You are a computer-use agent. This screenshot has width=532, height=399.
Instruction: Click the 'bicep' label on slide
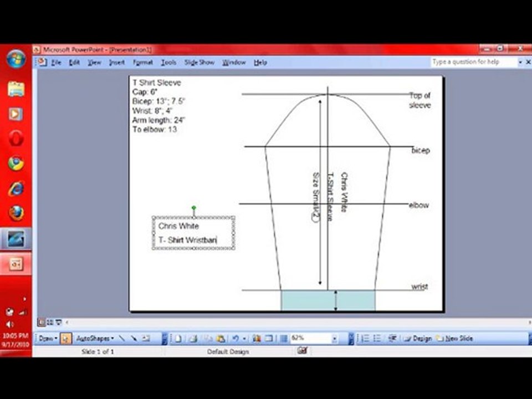(x=421, y=150)
